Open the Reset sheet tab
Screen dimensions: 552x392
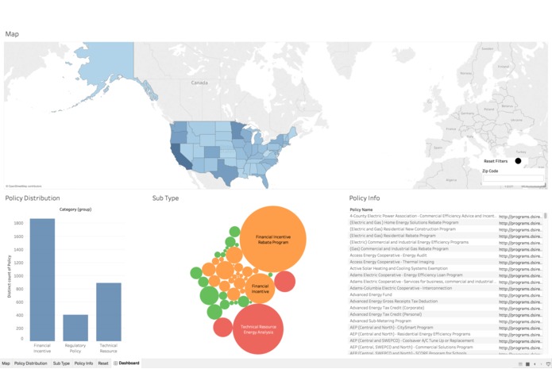coord(103,363)
